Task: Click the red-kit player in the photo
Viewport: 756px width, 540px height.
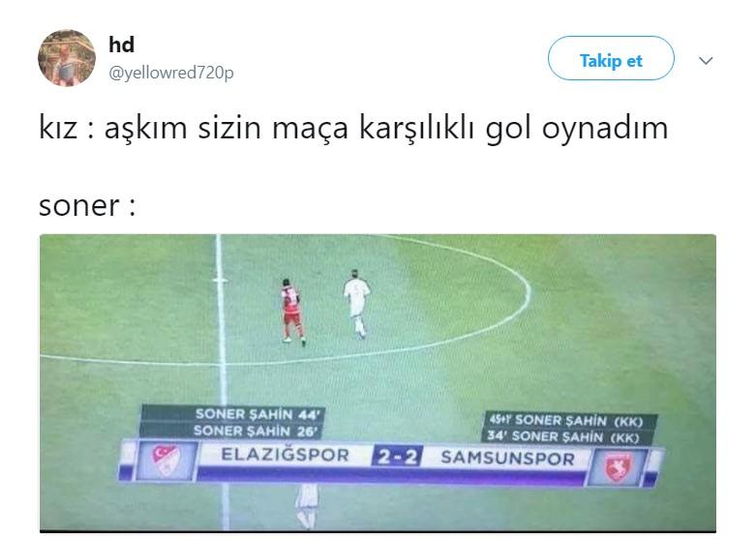Action: coord(292,311)
